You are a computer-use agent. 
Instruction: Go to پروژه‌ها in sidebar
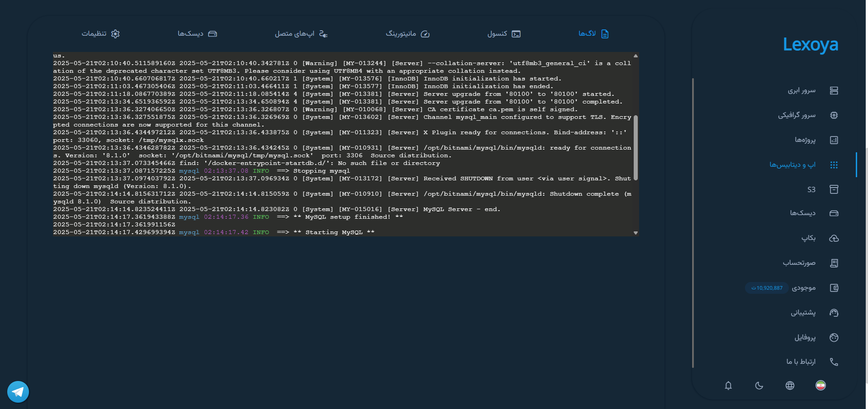coord(805,140)
